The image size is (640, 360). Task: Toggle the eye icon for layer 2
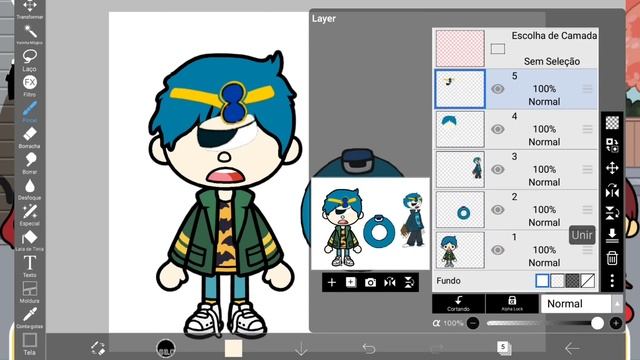point(498,210)
